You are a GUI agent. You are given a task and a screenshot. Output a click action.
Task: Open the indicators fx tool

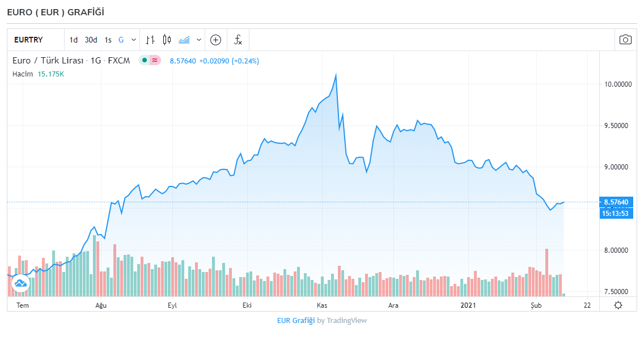pyautogui.click(x=238, y=40)
